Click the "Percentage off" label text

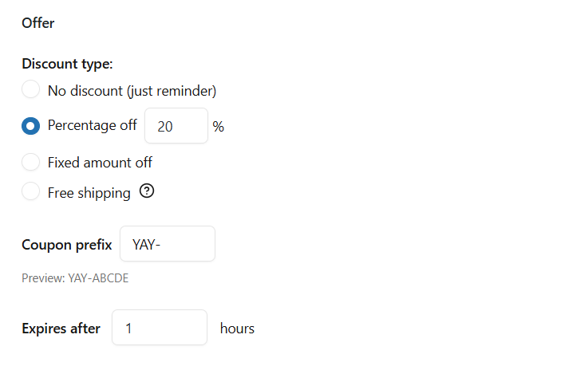(x=92, y=125)
